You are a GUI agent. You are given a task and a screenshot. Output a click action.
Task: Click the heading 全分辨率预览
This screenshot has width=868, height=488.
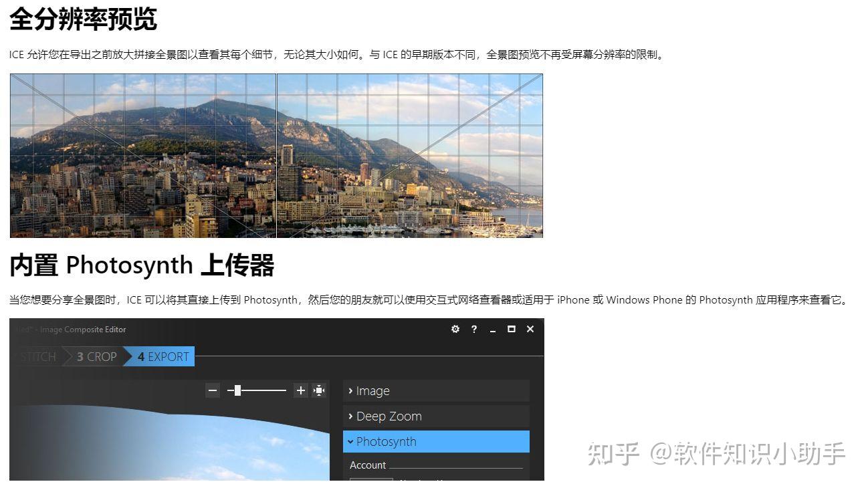pyautogui.click(x=83, y=19)
